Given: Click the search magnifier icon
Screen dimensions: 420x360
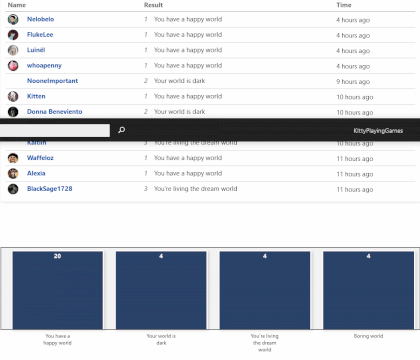Looking at the screenshot, I should (x=122, y=130).
